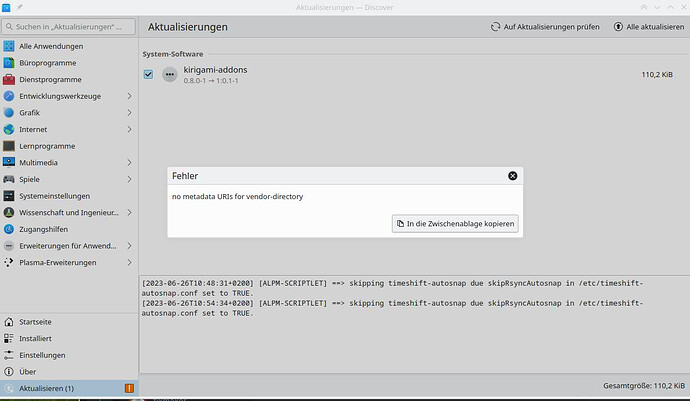The height and width of the screenshot is (401, 690).
Task: Select Startseite in the sidebar
Action: click(69, 322)
